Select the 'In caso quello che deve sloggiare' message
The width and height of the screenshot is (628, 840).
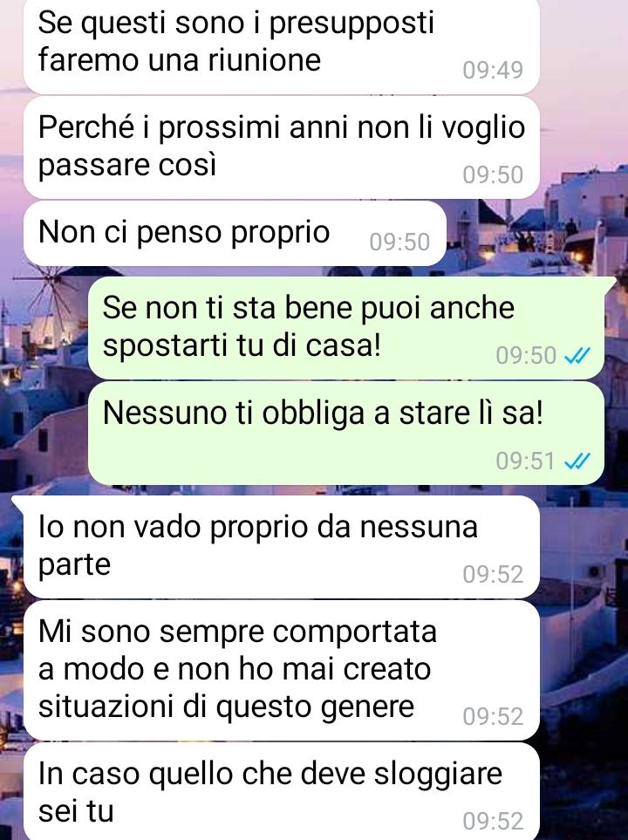coord(282,792)
